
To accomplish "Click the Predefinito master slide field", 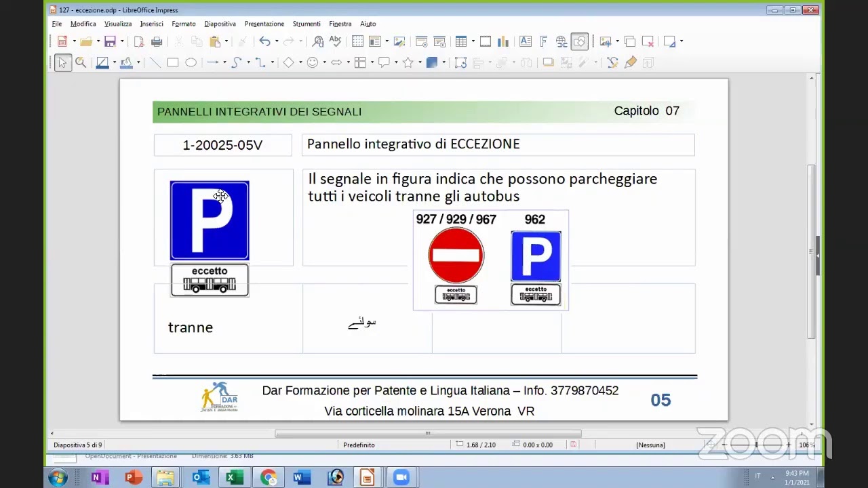I will tap(359, 445).
